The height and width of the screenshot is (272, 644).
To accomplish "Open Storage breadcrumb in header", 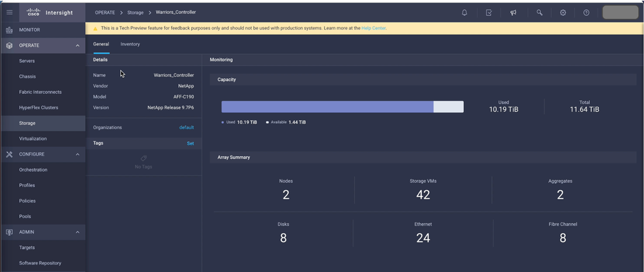I will [x=136, y=13].
